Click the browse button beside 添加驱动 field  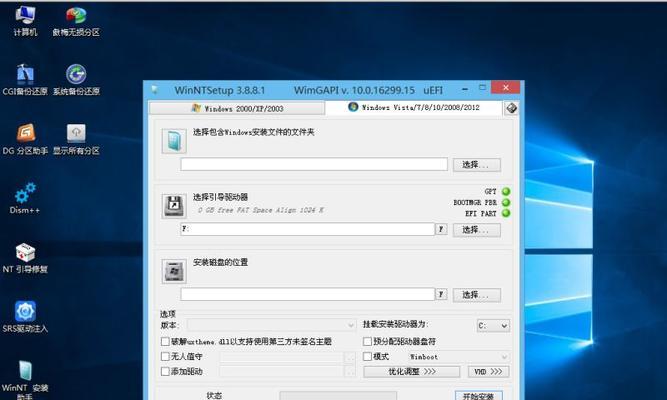(350, 371)
